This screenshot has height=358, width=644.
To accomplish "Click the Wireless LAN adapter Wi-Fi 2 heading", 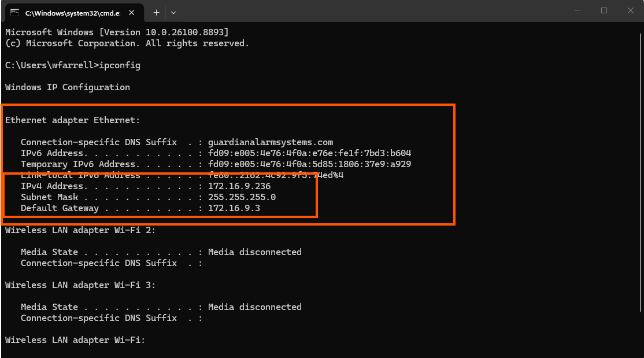I will pos(80,230).
